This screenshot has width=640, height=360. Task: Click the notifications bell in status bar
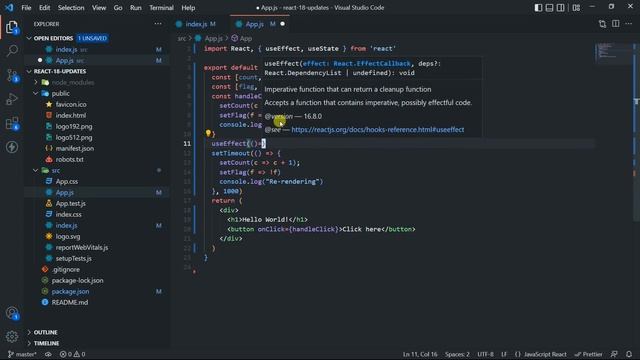(629, 354)
